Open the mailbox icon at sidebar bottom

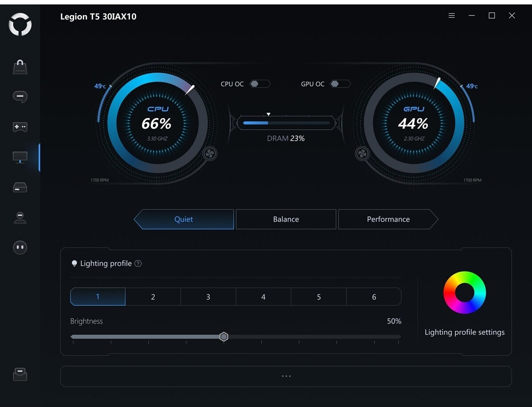20,375
